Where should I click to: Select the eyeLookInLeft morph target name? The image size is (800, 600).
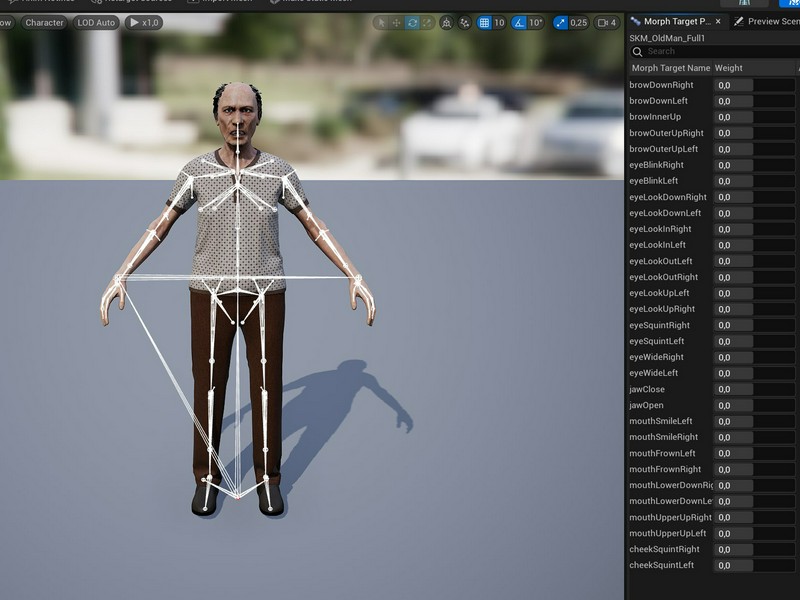click(657, 245)
